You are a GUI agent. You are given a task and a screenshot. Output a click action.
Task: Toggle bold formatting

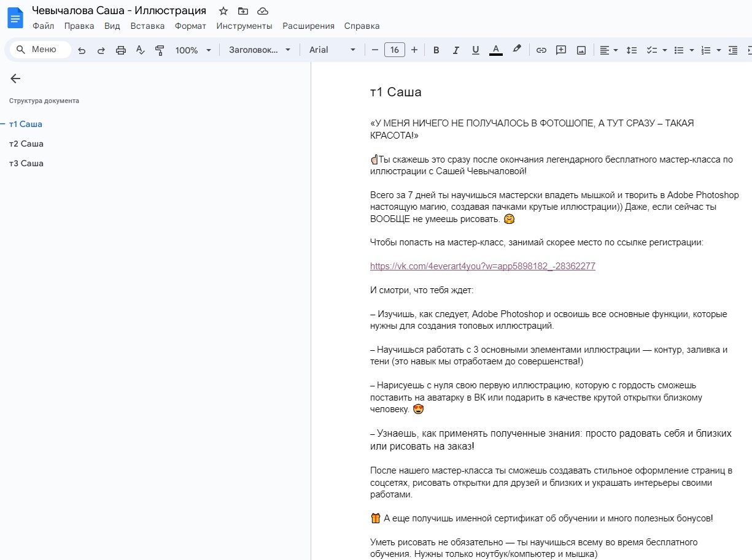click(436, 50)
